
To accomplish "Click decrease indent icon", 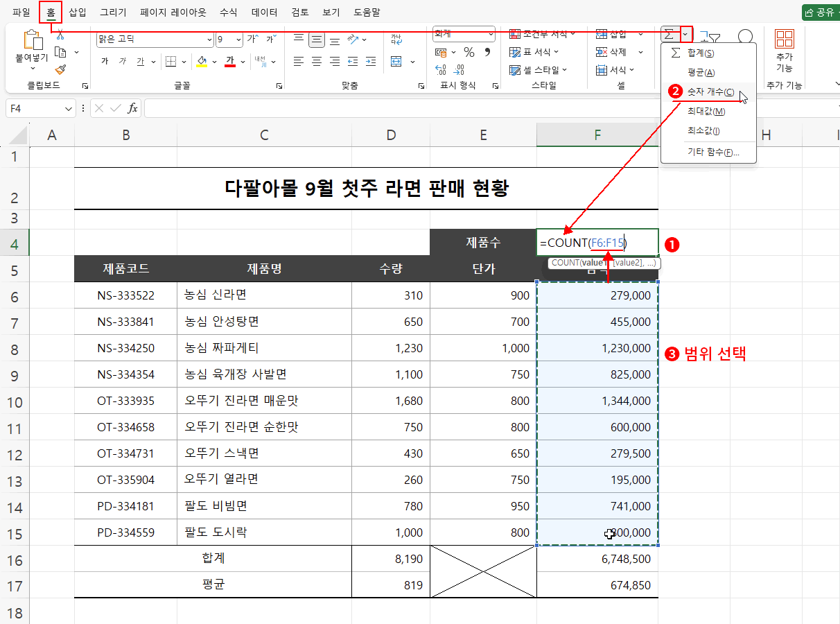I will point(353,62).
